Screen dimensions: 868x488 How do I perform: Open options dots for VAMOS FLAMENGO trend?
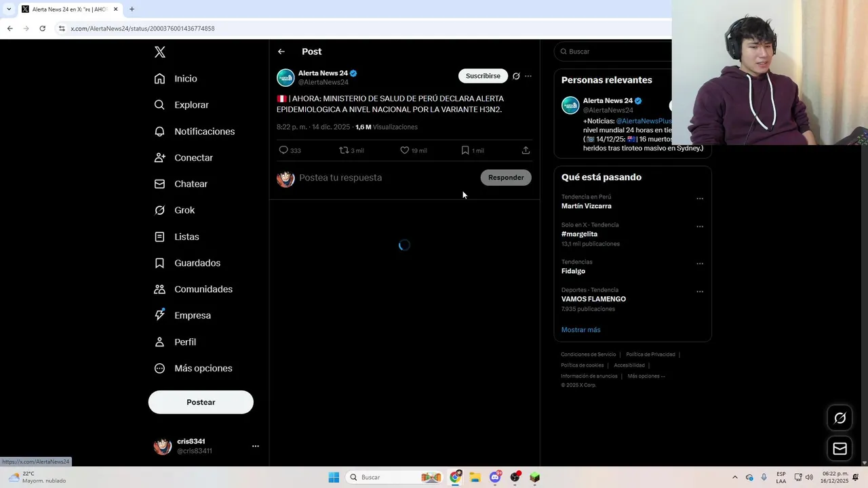[x=700, y=291]
